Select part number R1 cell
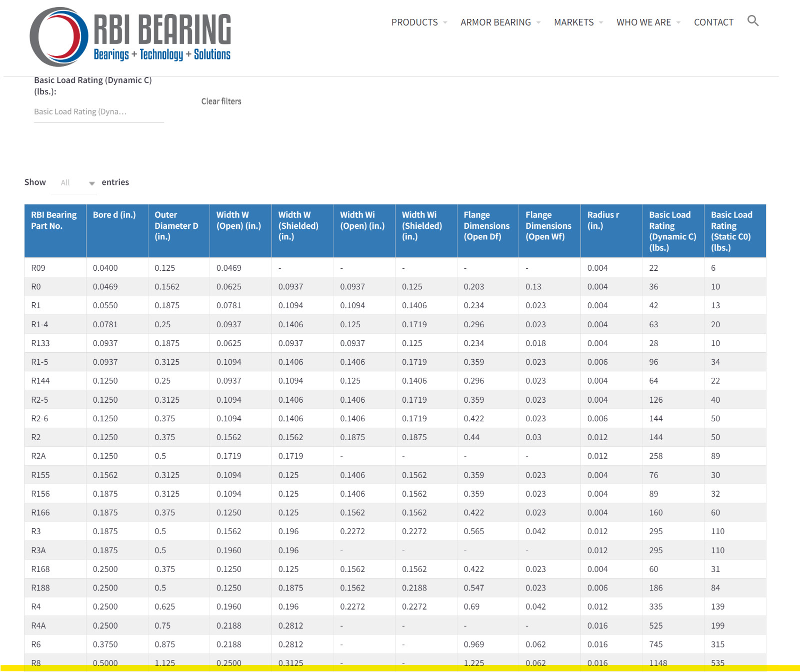 (x=55, y=306)
